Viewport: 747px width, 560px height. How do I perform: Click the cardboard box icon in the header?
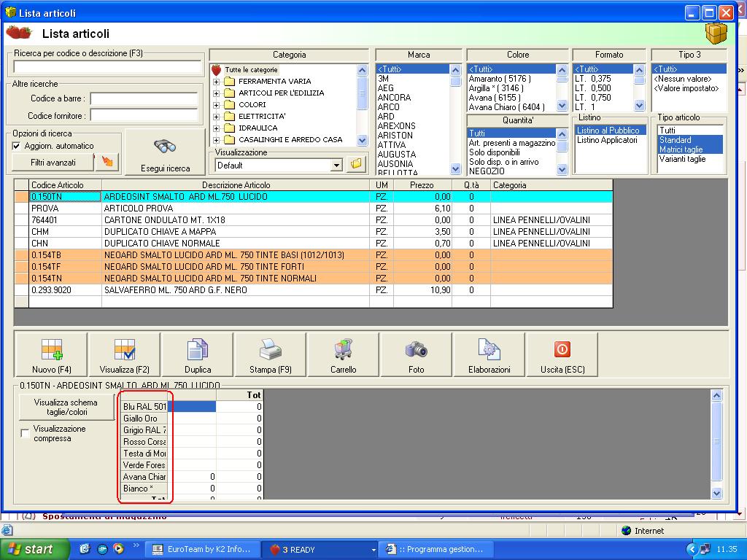(x=716, y=33)
